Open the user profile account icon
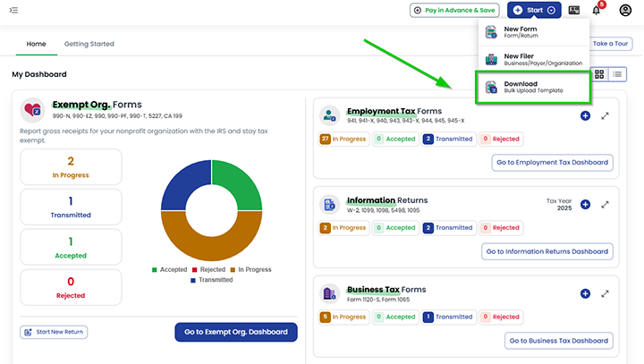 (625, 11)
